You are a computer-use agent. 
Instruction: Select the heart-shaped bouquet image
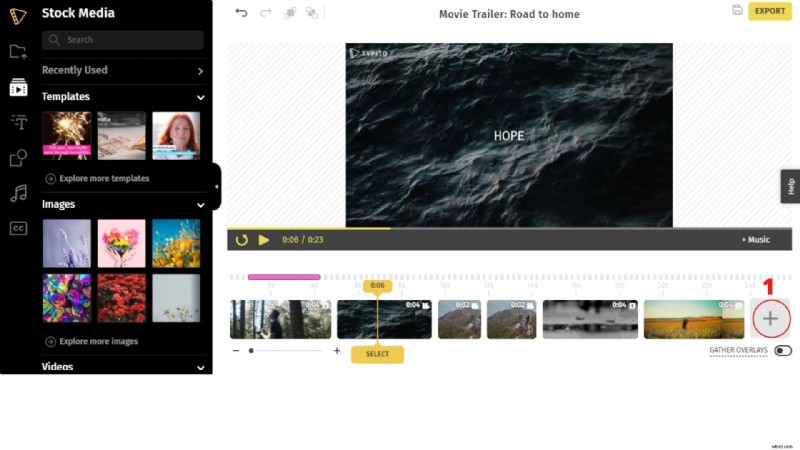click(121, 243)
